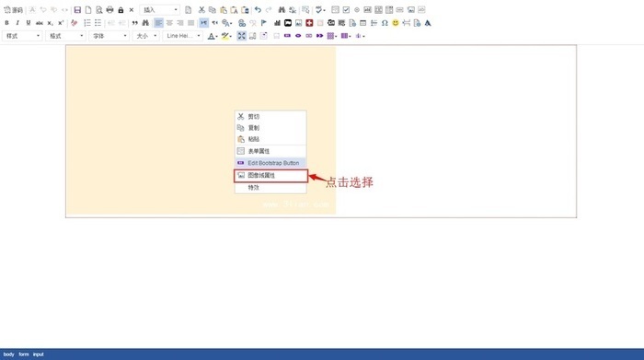Expand the Line Height dropdown
This screenshot has width=644, height=360.
pyautogui.click(x=182, y=36)
